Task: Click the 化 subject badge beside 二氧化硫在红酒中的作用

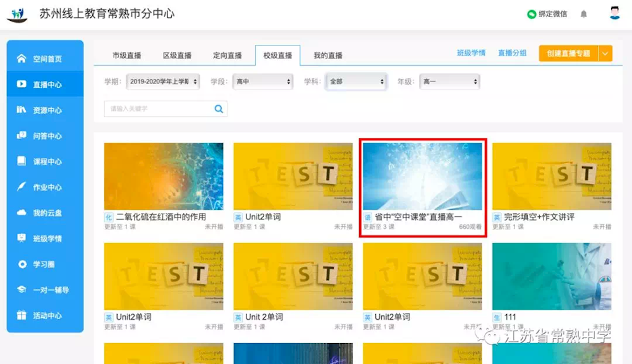Action: 109,217
